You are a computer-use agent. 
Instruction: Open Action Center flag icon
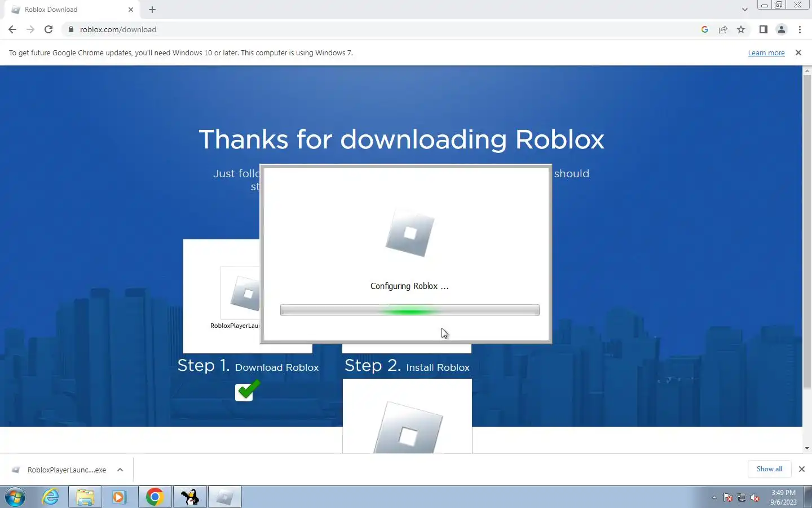pos(728,498)
